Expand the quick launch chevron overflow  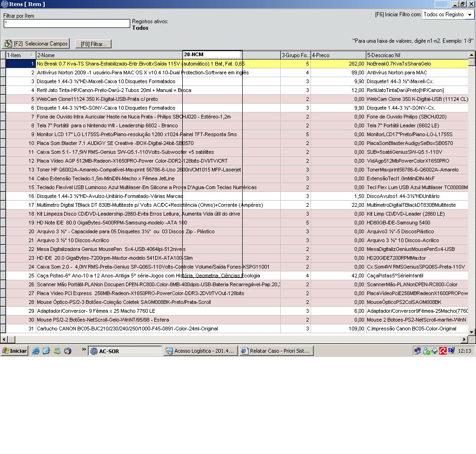click(84, 350)
